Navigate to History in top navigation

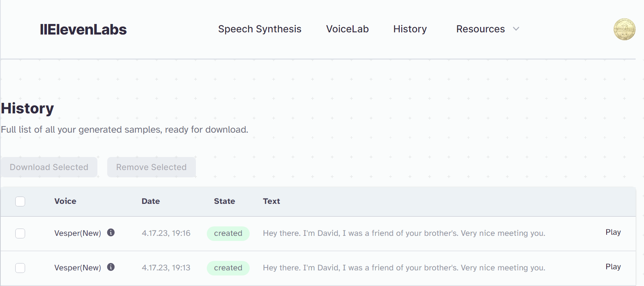coord(410,29)
